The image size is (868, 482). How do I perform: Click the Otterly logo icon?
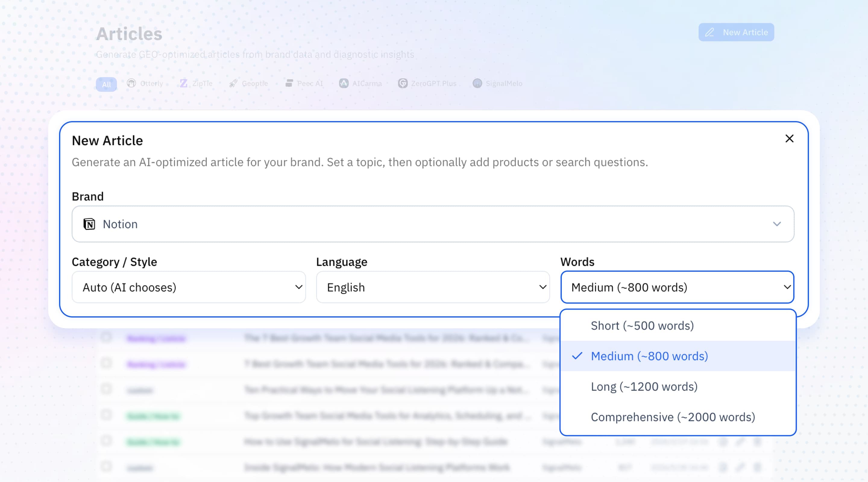click(131, 83)
